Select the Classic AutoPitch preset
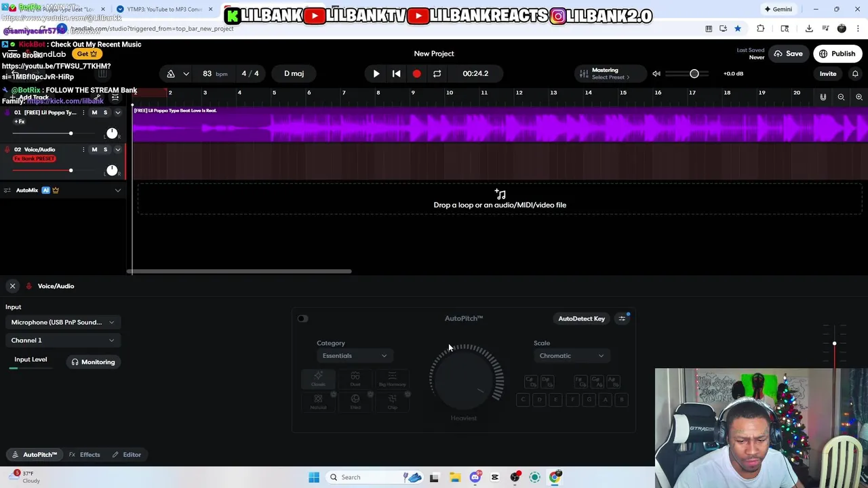Image resolution: width=868 pixels, height=488 pixels. pyautogui.click(x=319, y=379)
